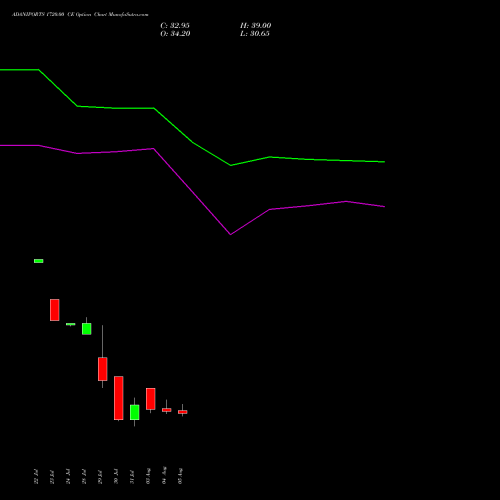Viewport: 500px width, 500px height.
Task: Click the low value L: 30.65
Action: click(x=255, y=34)
